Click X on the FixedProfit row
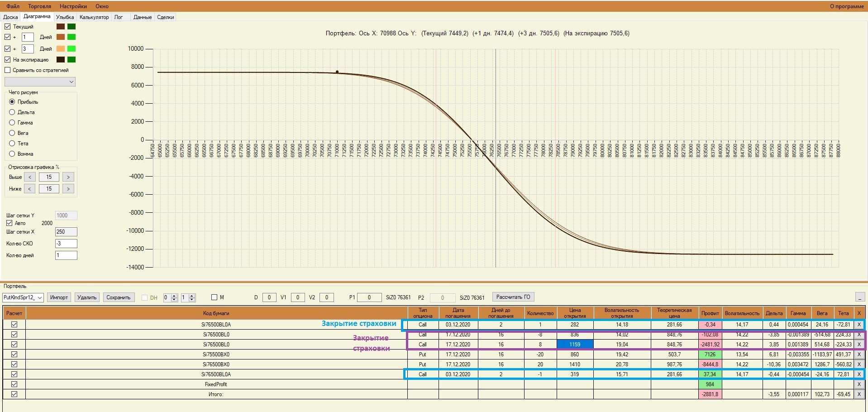 pos(858,384)
